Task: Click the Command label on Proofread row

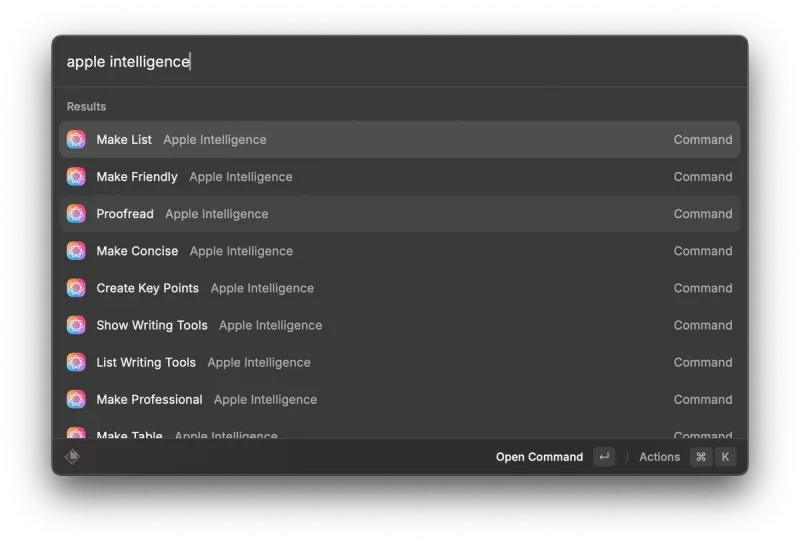Action: coord(703,214)
